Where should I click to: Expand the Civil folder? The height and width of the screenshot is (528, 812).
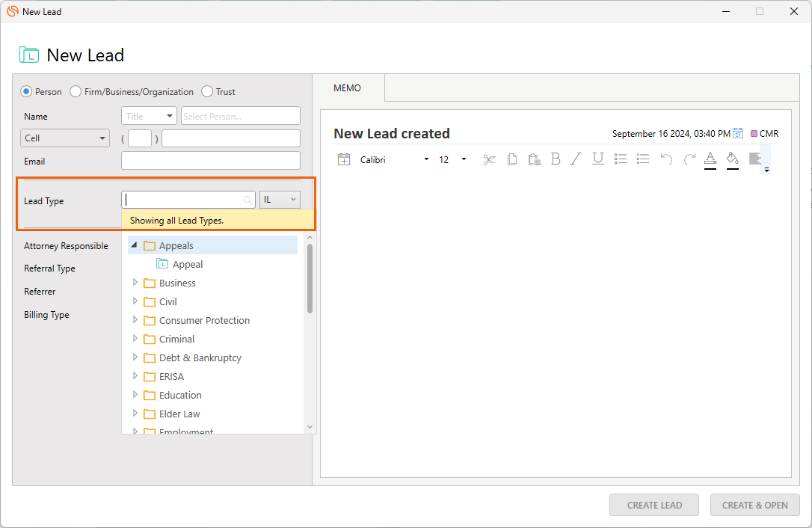point(135,301)
